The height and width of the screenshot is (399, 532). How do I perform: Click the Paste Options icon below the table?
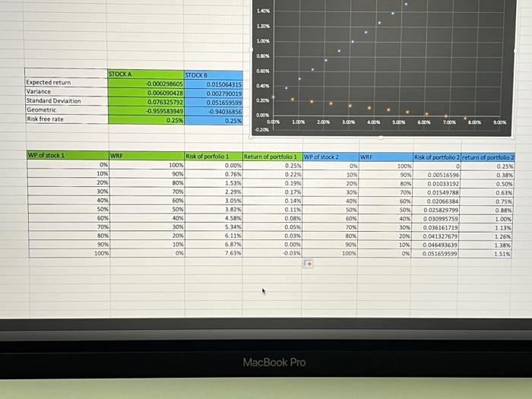point(309,264)
